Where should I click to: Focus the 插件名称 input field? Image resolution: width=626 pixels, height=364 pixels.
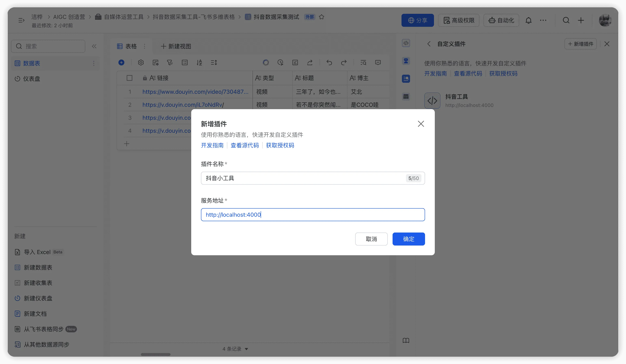tap(303, 178)
